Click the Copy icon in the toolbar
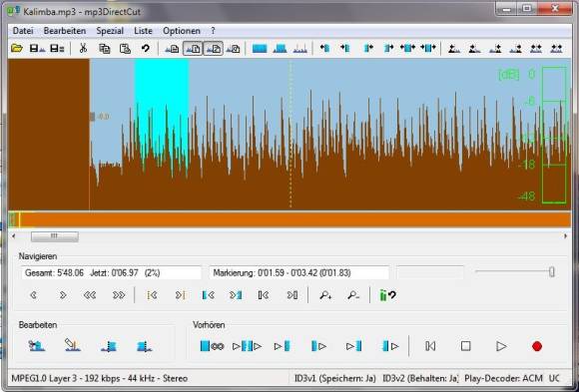This screenshot has width=579, height=392. pyautogui.click(x=105, y=48)
